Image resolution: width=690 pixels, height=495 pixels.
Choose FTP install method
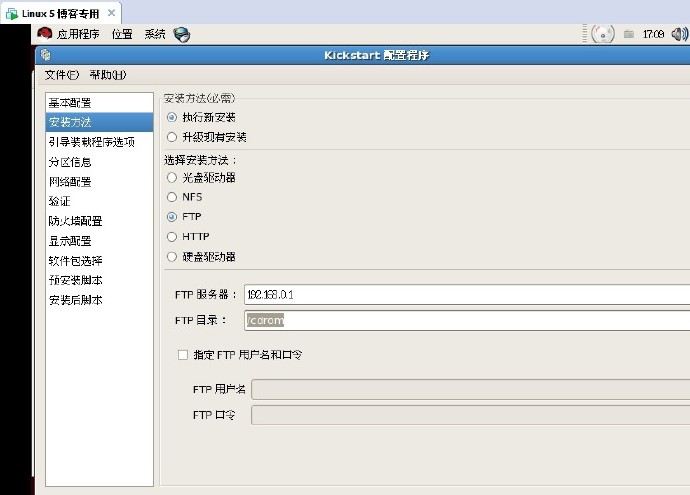click(x=172, y=217)
